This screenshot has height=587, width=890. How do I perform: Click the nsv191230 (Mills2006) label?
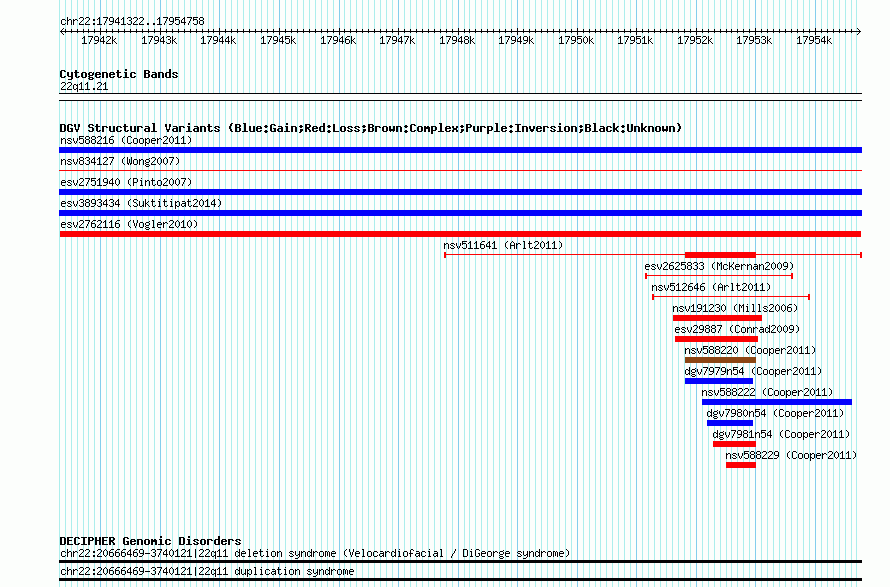735,308
